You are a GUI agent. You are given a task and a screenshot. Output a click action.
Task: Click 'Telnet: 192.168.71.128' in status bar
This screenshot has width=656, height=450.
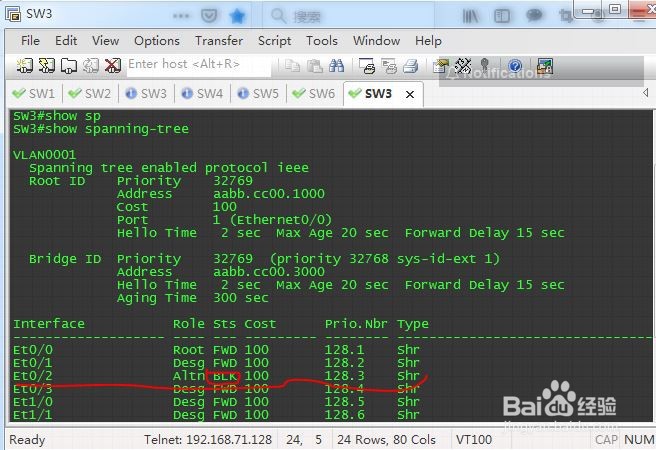tap(208, 440)
